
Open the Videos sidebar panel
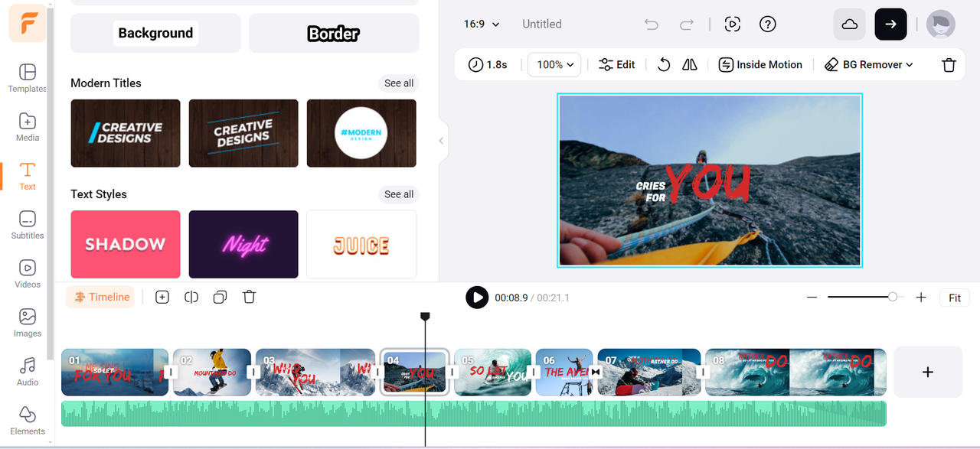tap(28, 275)
